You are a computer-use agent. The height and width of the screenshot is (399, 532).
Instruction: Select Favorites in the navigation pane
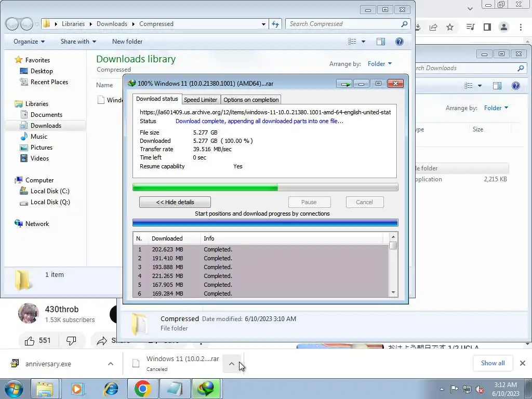coord(37,60)
